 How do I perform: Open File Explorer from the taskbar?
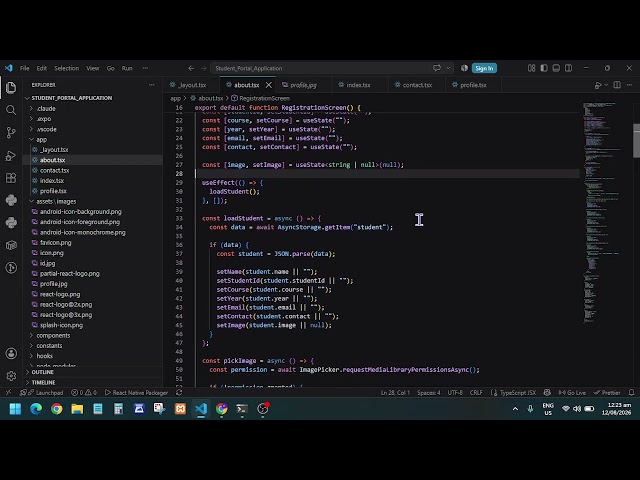click(77, 409)
